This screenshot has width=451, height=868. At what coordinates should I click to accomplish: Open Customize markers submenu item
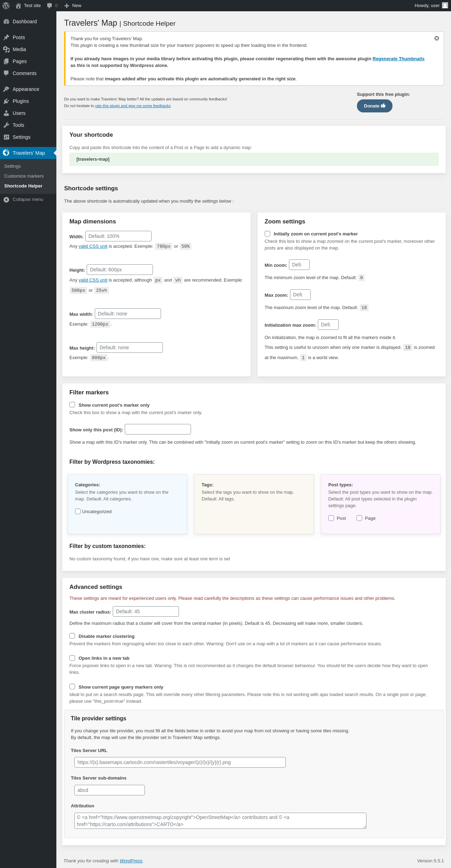pos(24,176)
